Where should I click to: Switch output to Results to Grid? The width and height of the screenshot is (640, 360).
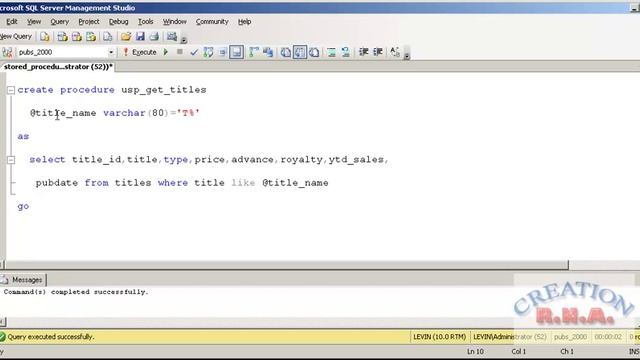tap(300, 52)
